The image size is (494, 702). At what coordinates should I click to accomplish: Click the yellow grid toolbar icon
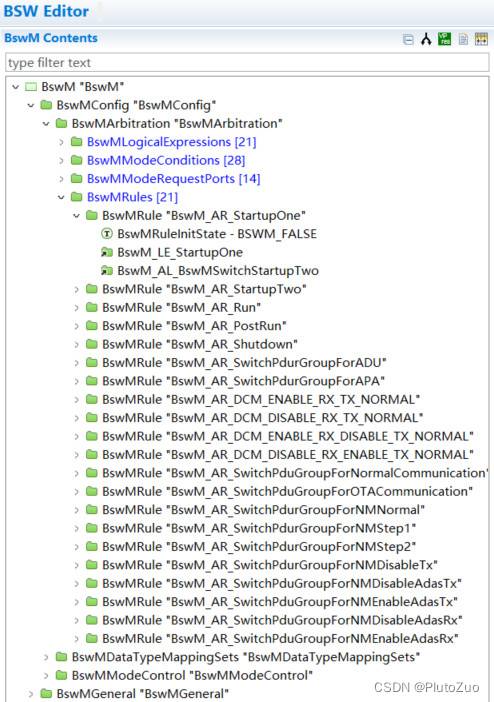click(x=481, y=39)
